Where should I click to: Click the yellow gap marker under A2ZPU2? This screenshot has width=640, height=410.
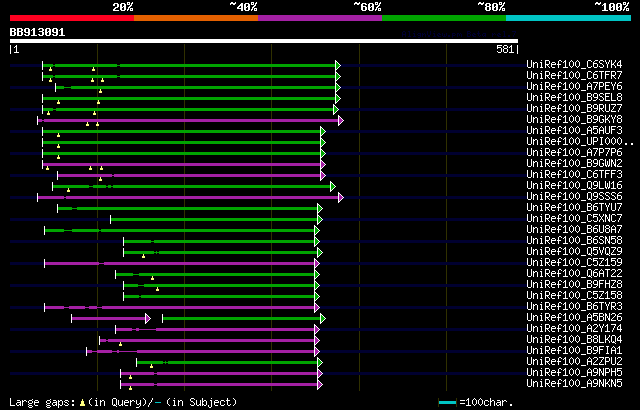pos(151,366)
